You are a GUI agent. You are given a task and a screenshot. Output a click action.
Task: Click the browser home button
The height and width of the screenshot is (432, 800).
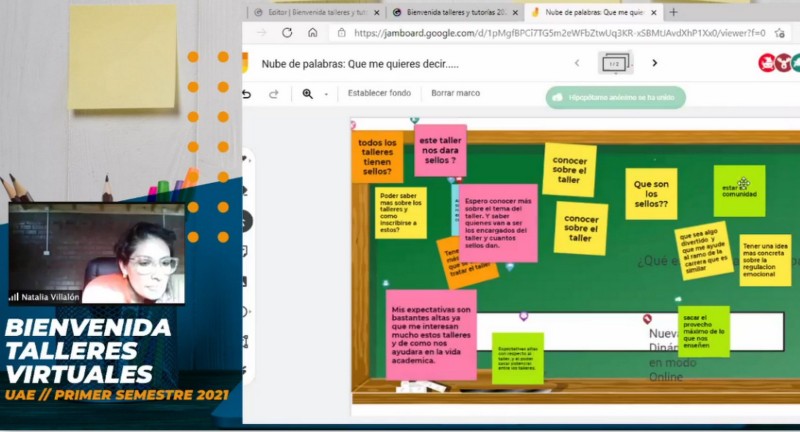(313, 32)
